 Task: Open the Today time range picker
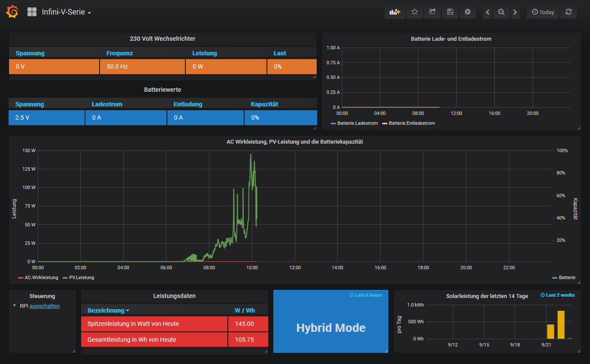coord(543,12)
